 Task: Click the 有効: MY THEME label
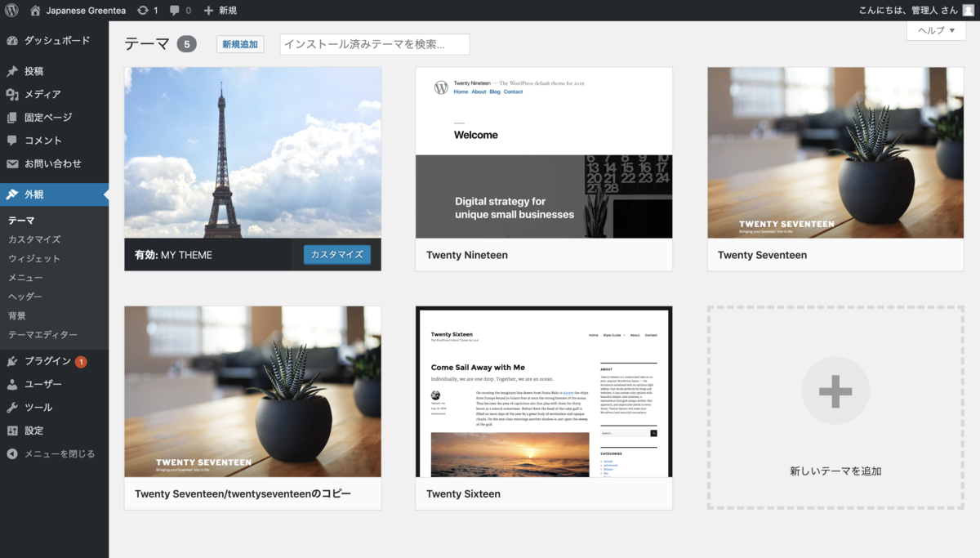173,255
